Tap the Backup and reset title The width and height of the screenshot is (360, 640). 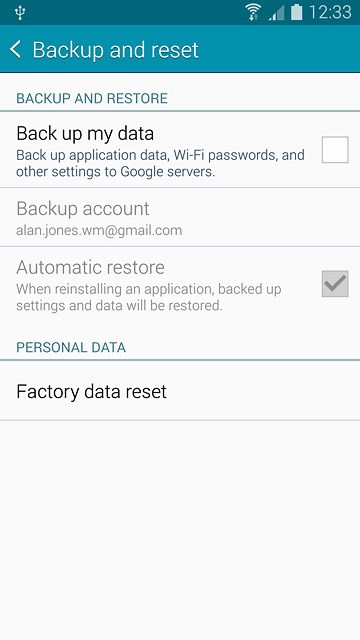coord(116,50)
